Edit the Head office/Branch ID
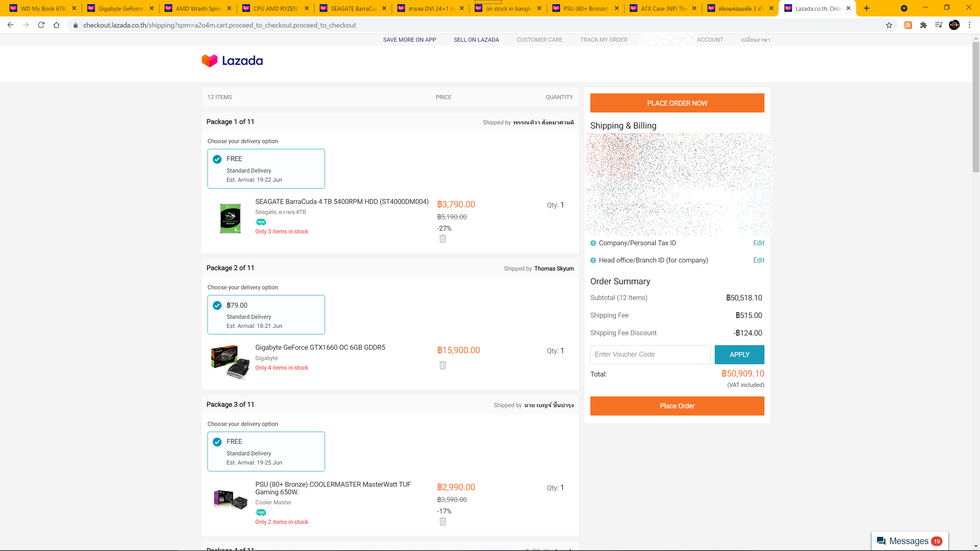The height and width of the screenshot is (551, 980). 758,260
